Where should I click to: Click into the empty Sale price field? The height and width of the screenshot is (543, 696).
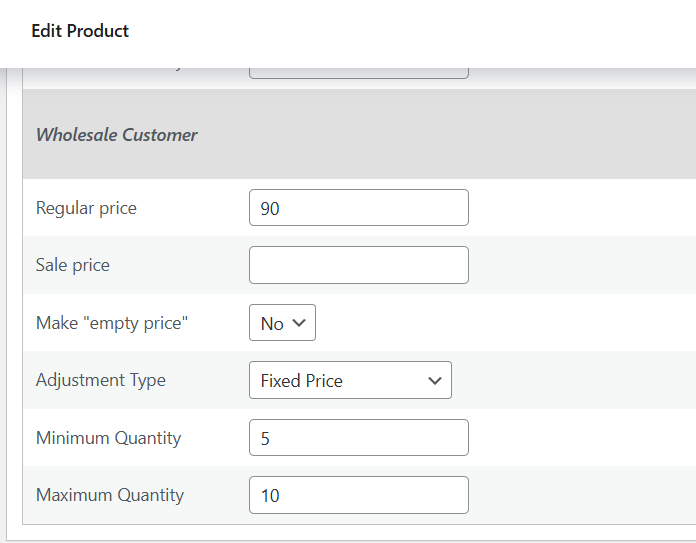tap(358, 265)
